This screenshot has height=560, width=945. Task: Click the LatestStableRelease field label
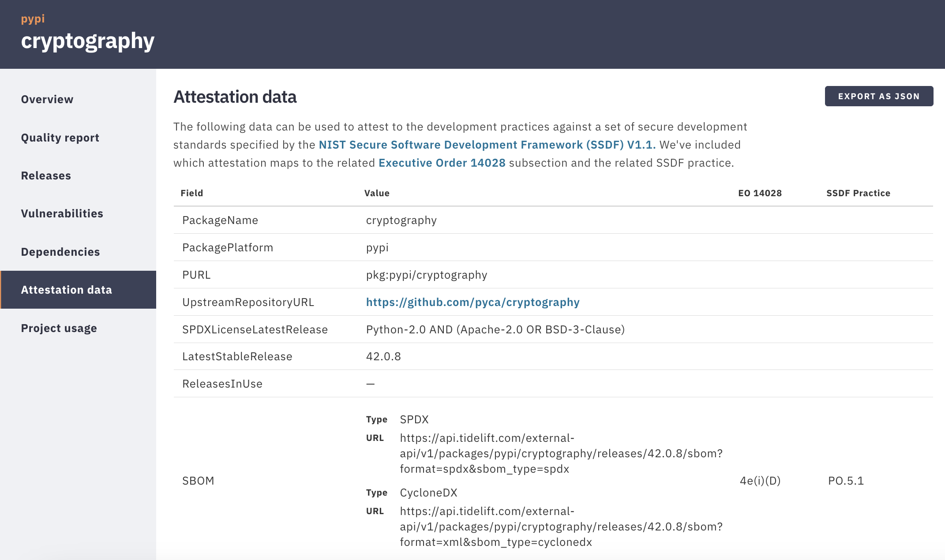click(x=237, y=356)
